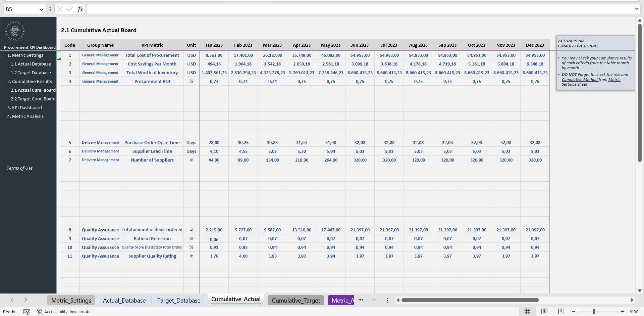Add a new worksheet with the plus icon
Image resolution: width=644 pixels, height=316 pixels.
pyautogui.click(x=374, y=300)
